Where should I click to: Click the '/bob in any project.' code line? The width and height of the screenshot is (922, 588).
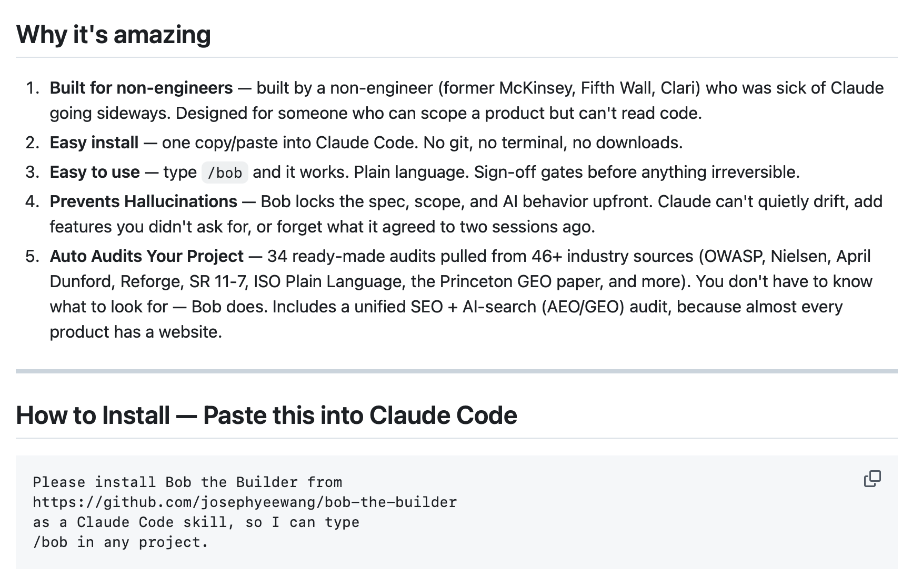(121, 542)
